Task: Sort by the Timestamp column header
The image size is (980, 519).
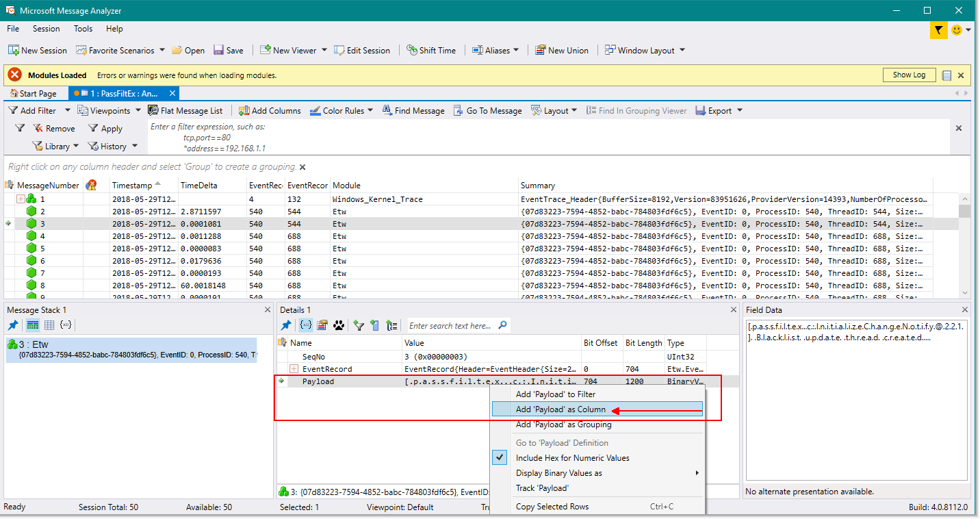Action: tap(144, 185)
